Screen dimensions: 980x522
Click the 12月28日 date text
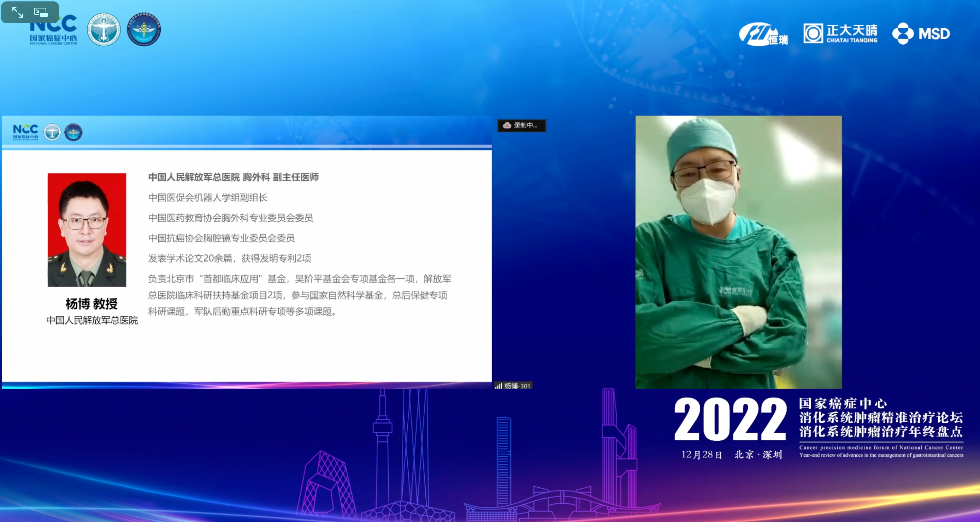(701, 455)
